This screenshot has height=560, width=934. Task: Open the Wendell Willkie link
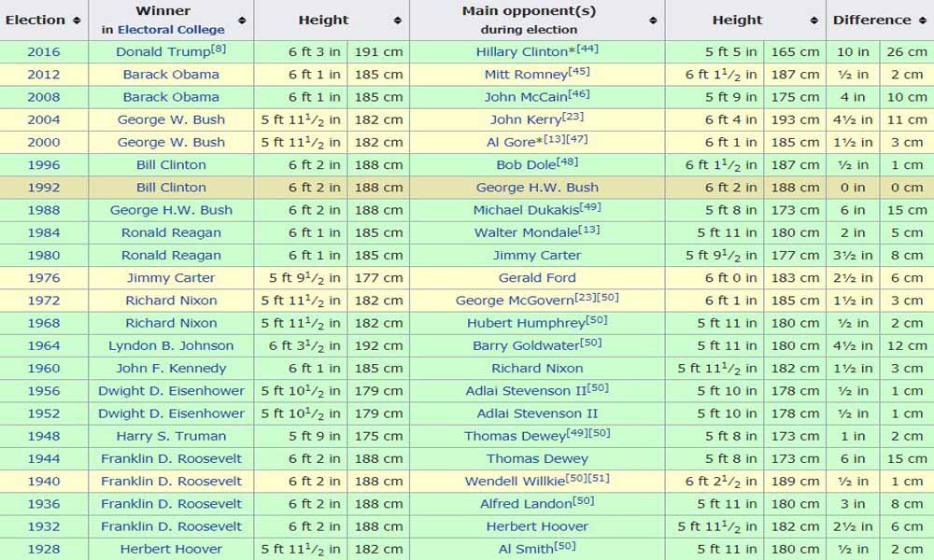pyautogui.click(x=515, y=482)
